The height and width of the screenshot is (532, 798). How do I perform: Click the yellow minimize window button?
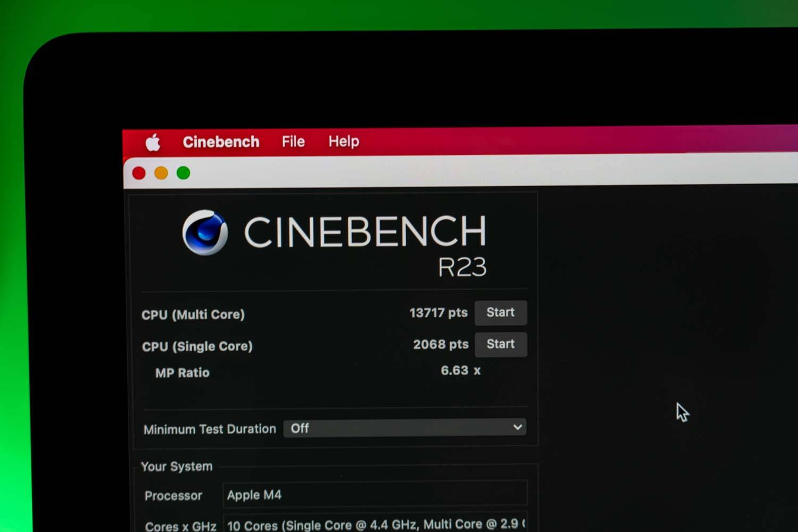[161, 173]
